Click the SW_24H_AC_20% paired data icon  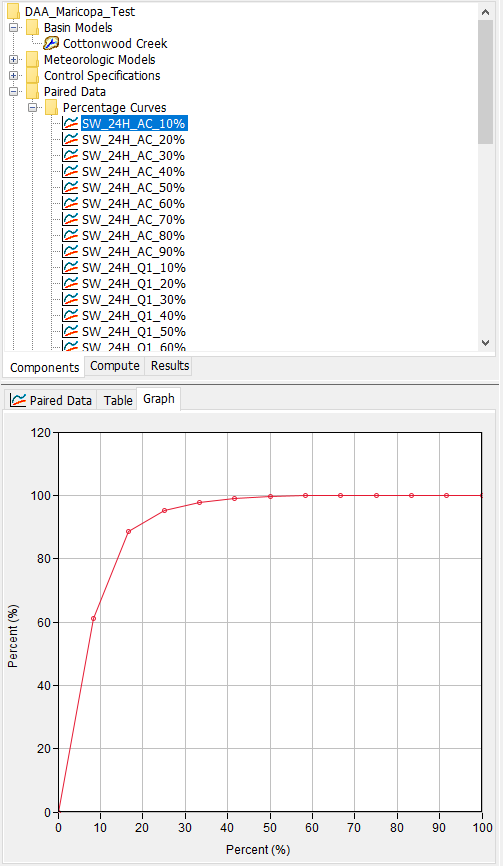coord(70,140)
